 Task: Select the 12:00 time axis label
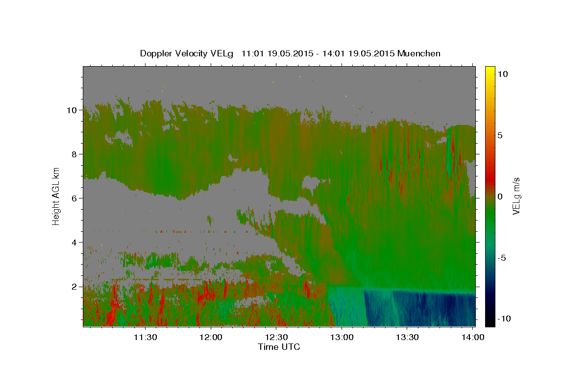point(211,337)
